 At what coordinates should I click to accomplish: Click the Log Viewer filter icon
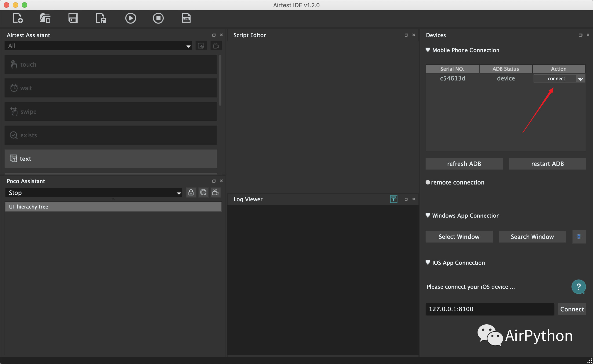(394, 199)
